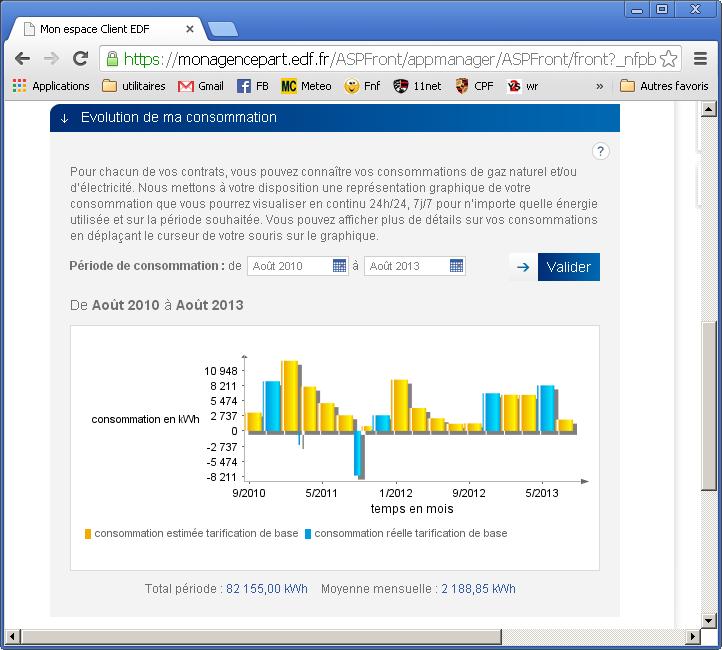
Task: Open the utilitaires bookmark folder
Action: [x=133, y=86]
